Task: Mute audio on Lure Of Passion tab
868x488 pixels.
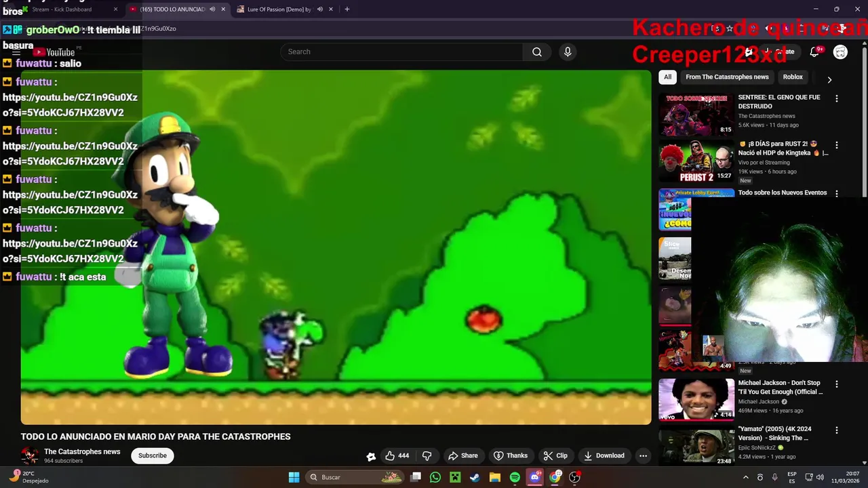Action: (x=319, y=9)
